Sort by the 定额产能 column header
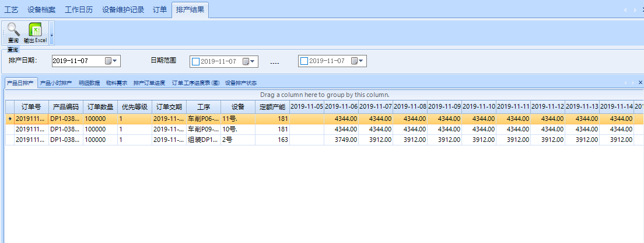The height and width of the screenshot is (243, 644). click(272, 107)
